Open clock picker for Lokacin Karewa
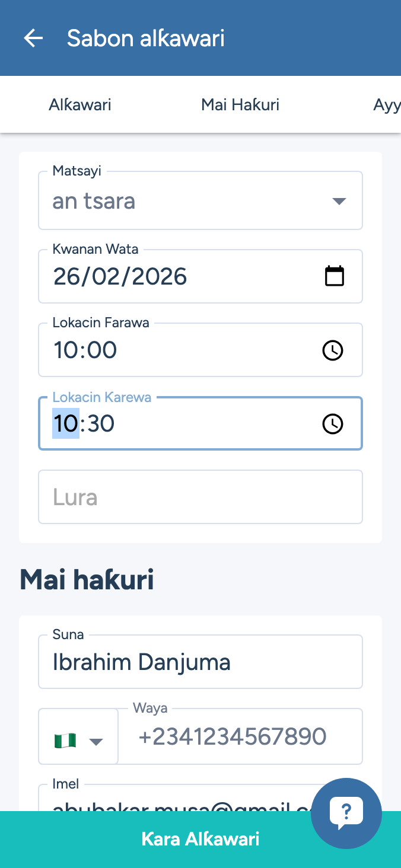 click(x=333, y=424)
